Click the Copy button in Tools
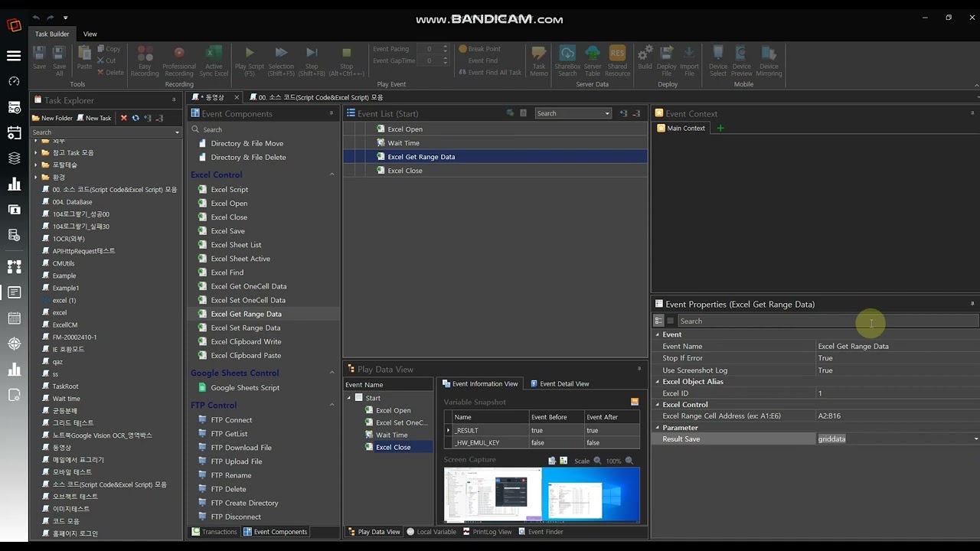The width and height of the screenshot is (980, 551). pos(109,49)
